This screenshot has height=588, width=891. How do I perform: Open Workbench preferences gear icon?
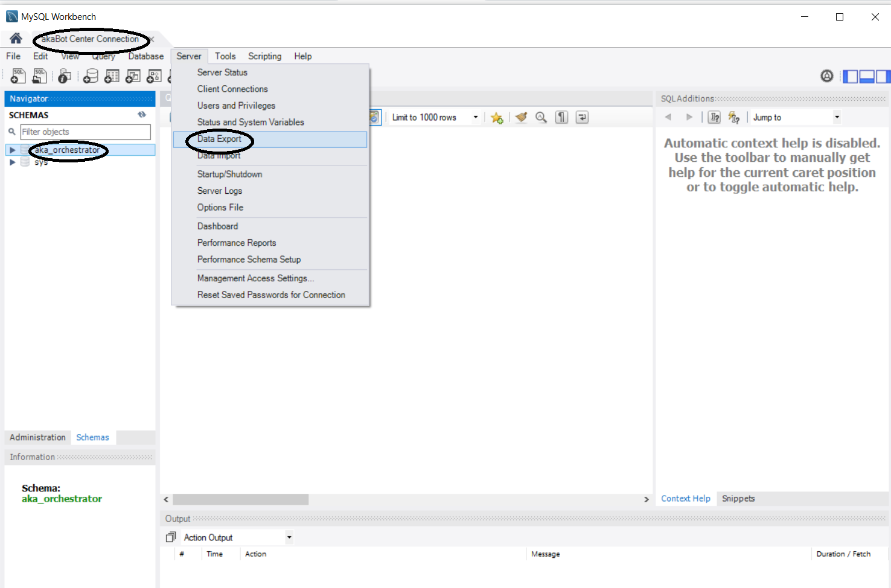coord(827,76)
